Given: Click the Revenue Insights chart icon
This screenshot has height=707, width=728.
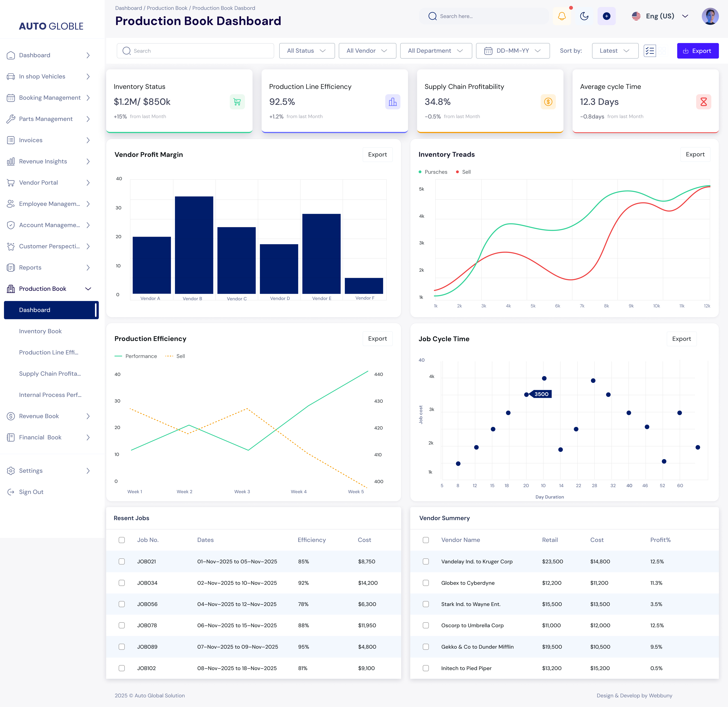Looking at the screenshot, I should point(11,161).
